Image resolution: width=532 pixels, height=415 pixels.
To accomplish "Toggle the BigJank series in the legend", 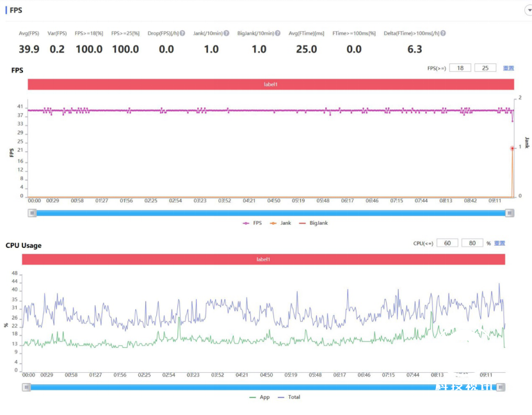I will tap(314, 223).
